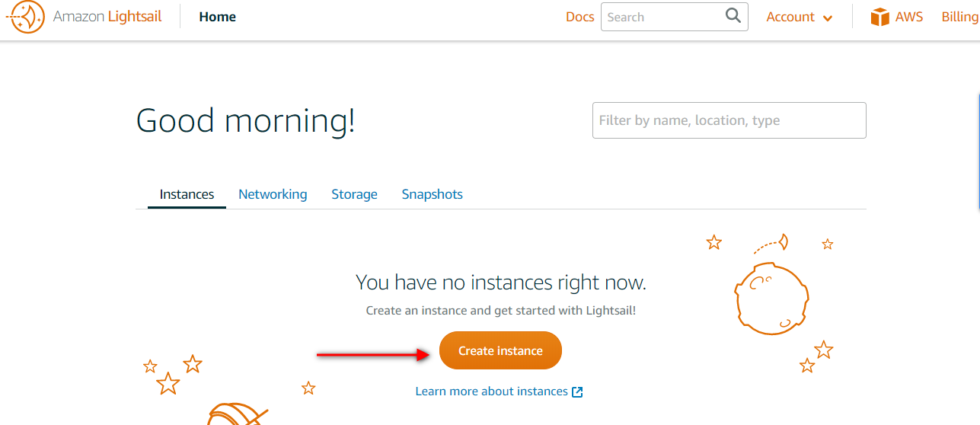Click the external link icon beside Learn more

pyautogui.click(x=577, y=391)
